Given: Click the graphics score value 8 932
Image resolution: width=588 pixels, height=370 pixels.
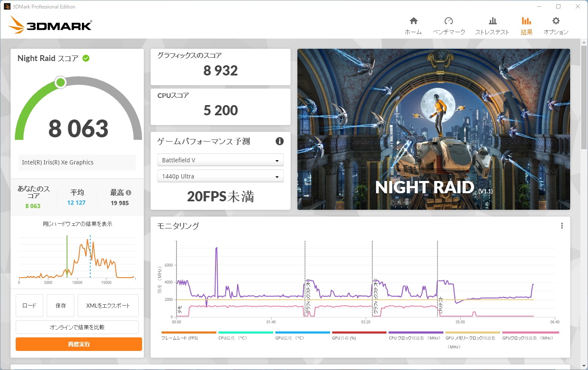Looking at the screenshot, I should coord(221,70).
